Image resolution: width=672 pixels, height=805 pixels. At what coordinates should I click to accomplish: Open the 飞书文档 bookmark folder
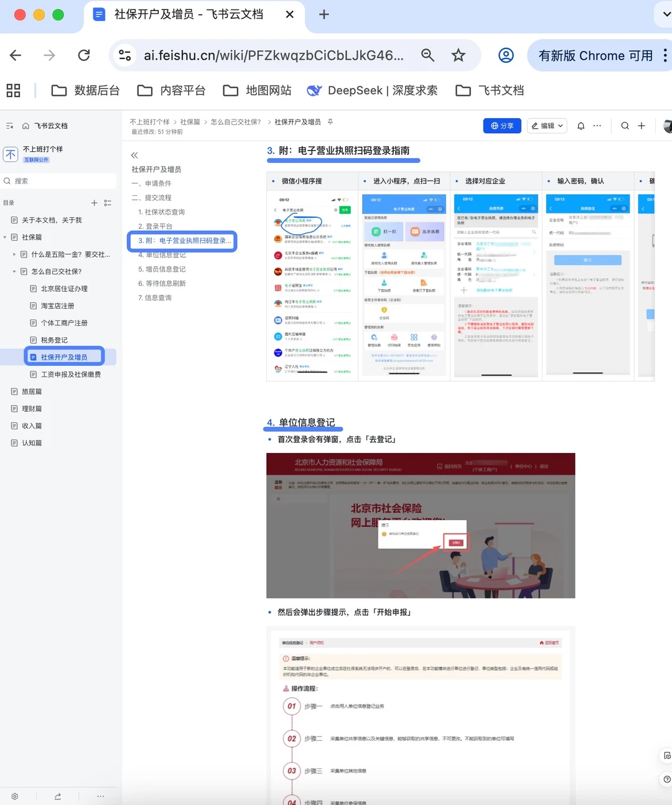(x=490, y=90)
